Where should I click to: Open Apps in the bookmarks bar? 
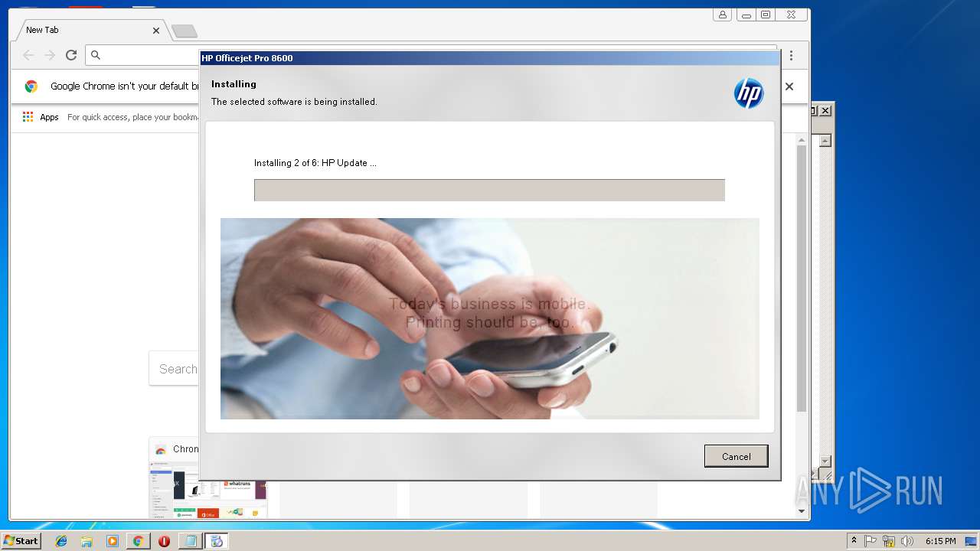(41, 117)
